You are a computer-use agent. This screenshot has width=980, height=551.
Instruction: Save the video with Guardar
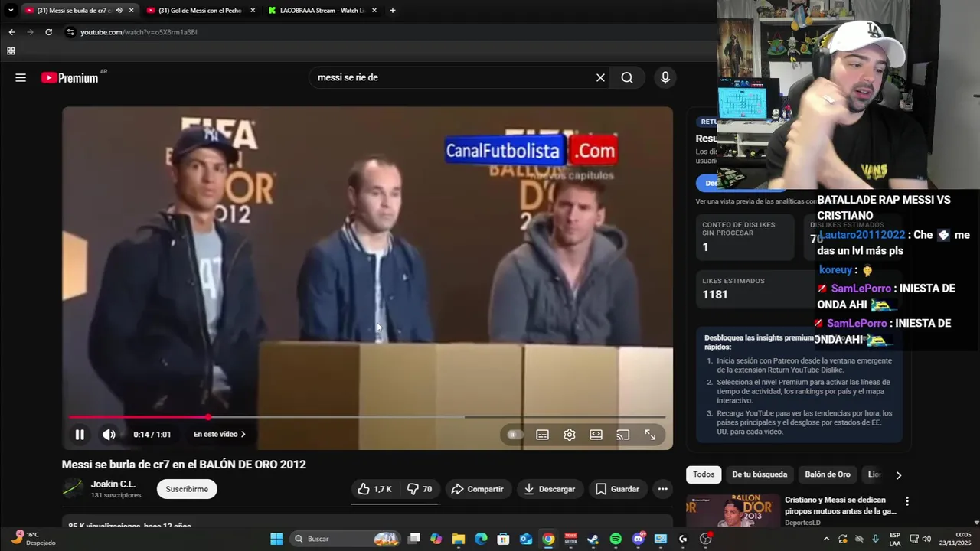coord(617,489)
